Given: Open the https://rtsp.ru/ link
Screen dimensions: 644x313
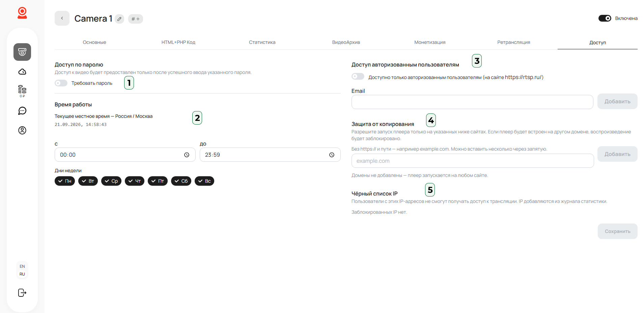Looking at the screenshot, I should pyautogui.click(x=523, y=77).
